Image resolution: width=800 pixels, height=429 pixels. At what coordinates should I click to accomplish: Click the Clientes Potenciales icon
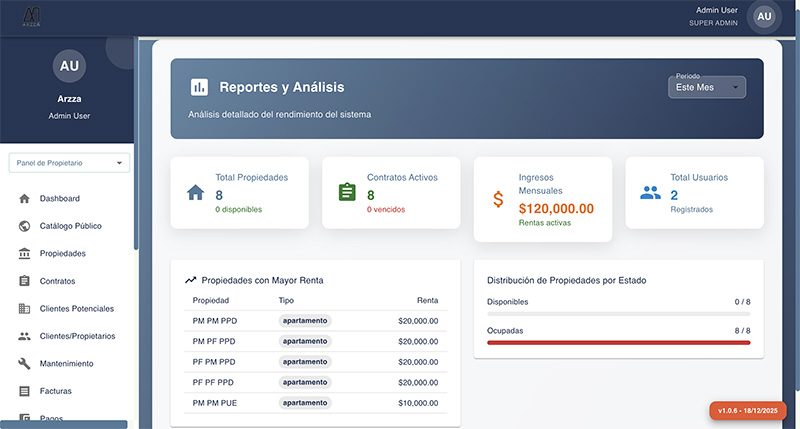24,309
